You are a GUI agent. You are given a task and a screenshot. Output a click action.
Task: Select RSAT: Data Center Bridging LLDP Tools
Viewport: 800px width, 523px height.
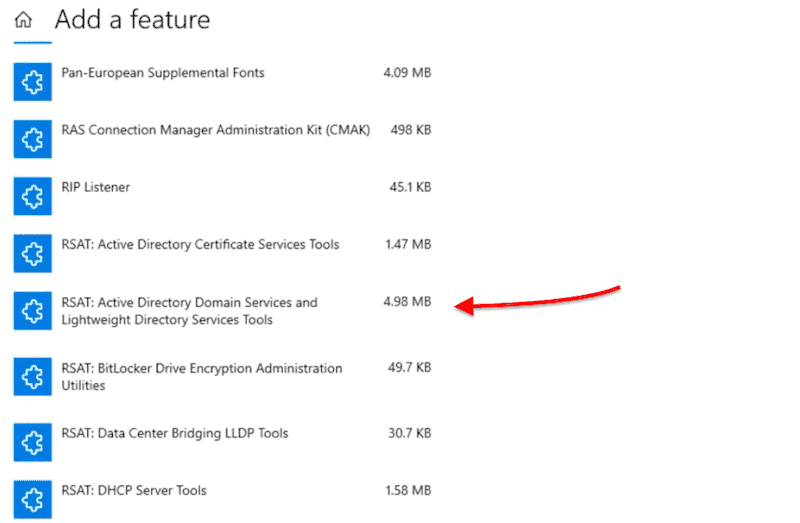click(174, 434)
